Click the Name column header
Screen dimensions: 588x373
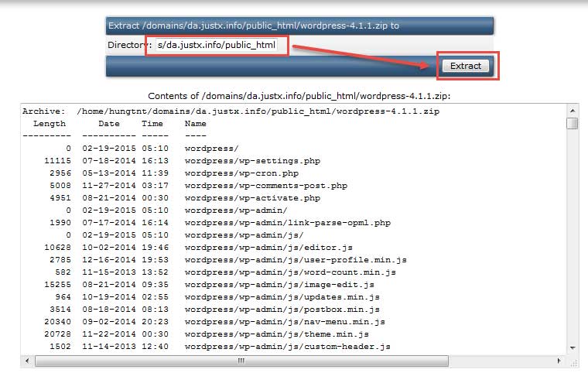point(196,124)
